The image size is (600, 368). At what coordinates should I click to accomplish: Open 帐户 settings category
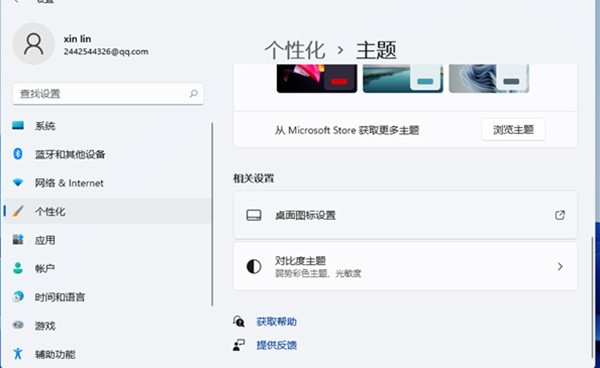coord(107,268)
